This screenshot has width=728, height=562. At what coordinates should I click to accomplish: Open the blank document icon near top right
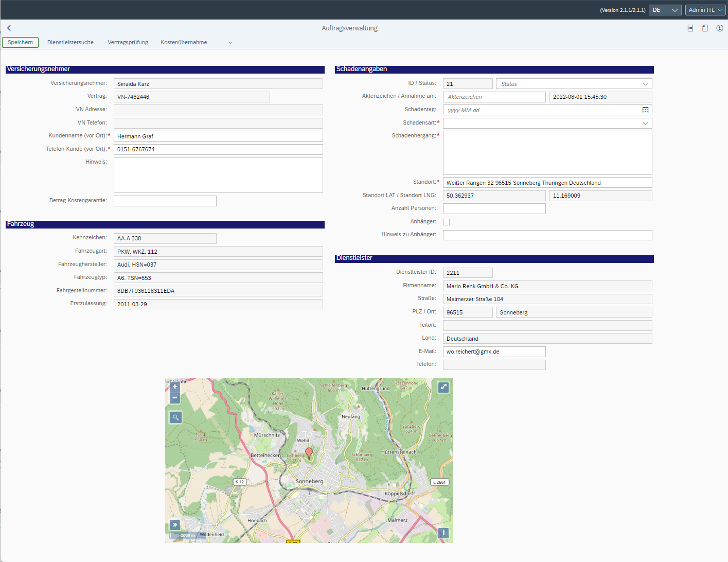[705, 28]
